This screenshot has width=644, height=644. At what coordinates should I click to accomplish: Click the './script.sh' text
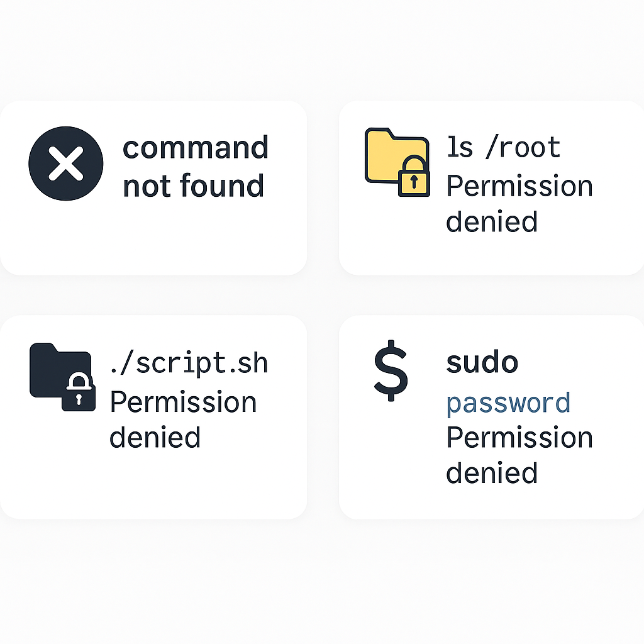point(189,363)
